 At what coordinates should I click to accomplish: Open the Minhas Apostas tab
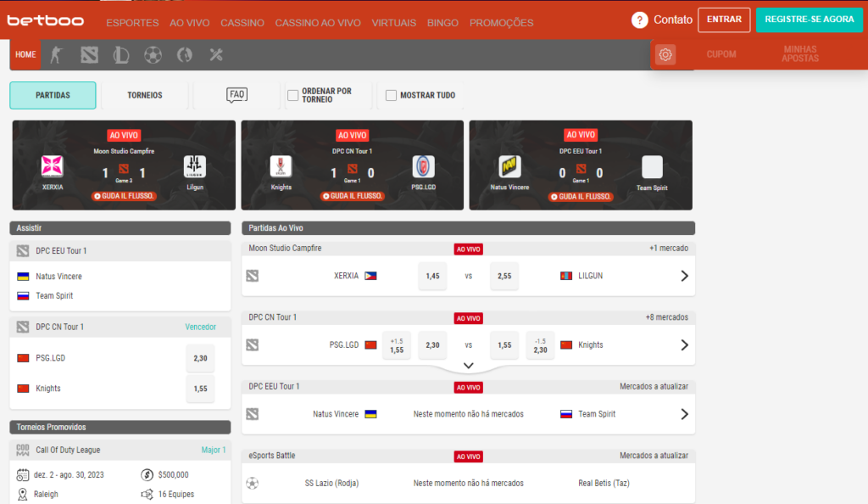pos(800,54)
